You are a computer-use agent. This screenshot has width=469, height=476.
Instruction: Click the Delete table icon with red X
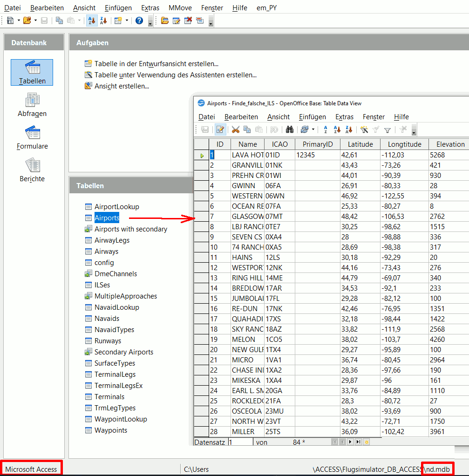tap(188, 20)
